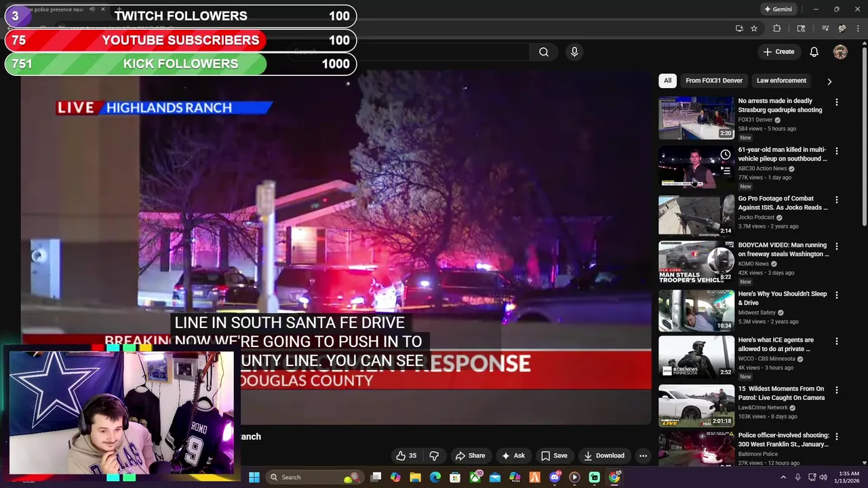The image size is (868, 488).
Task: Click the Create button
Action: point(778,52)
